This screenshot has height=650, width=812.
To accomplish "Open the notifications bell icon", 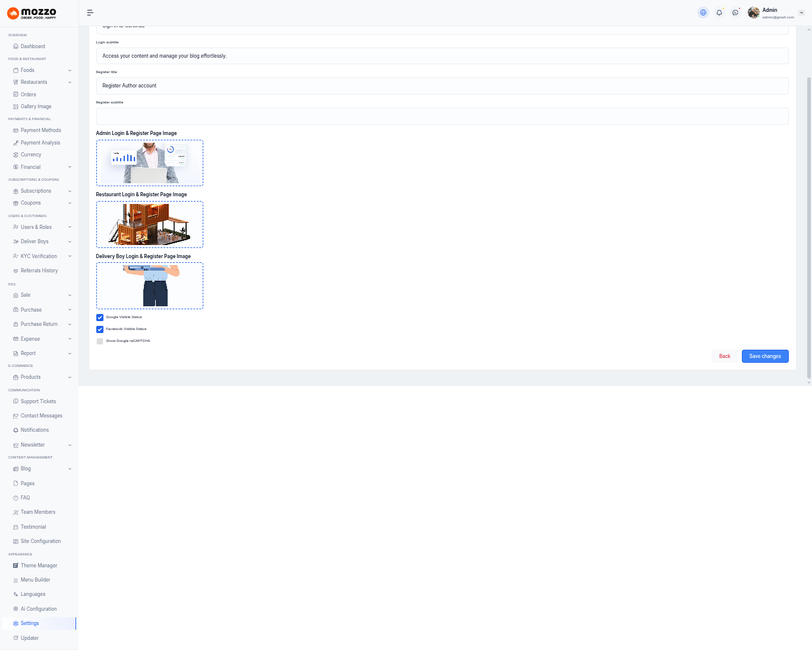I will pyautogui.click(x=719, y=12).
